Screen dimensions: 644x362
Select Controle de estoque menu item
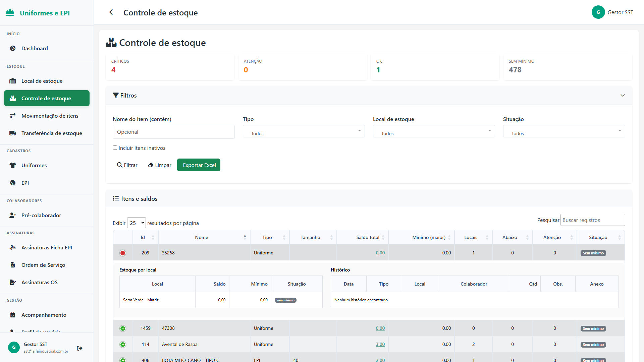47,99
